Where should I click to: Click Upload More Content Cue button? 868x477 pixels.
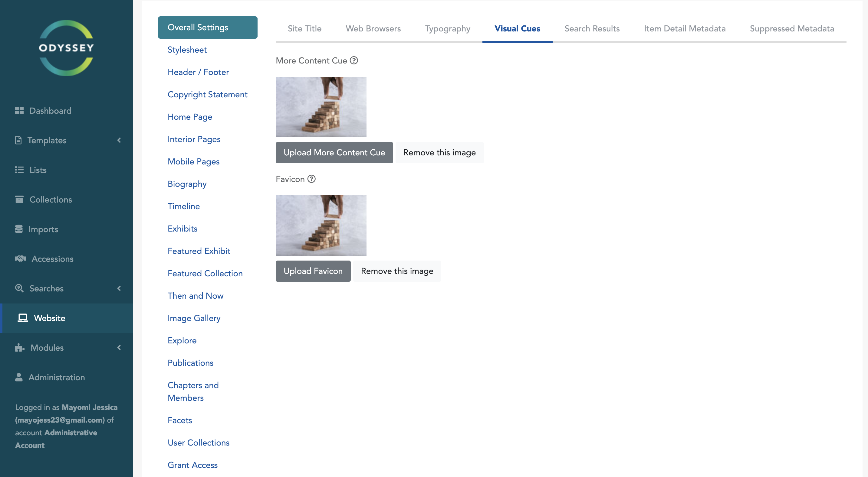click(334, 152)
